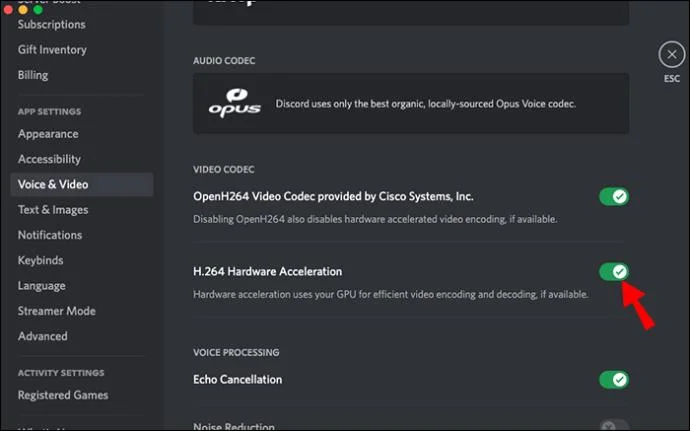This screenshot has height=431, width=690.
Task: Select Accessibility in the sidebar
Action: [49, 159]
